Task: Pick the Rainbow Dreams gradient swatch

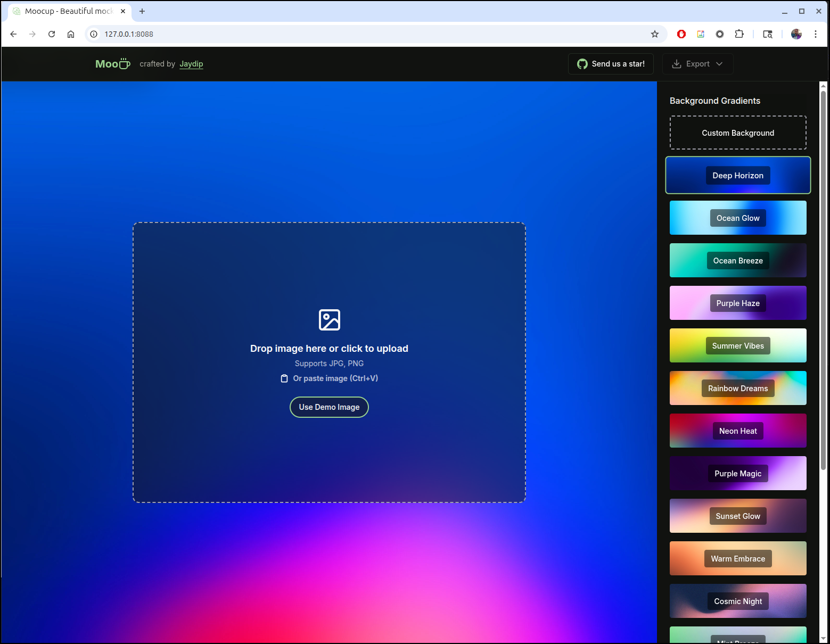Action: coord(738,389)
